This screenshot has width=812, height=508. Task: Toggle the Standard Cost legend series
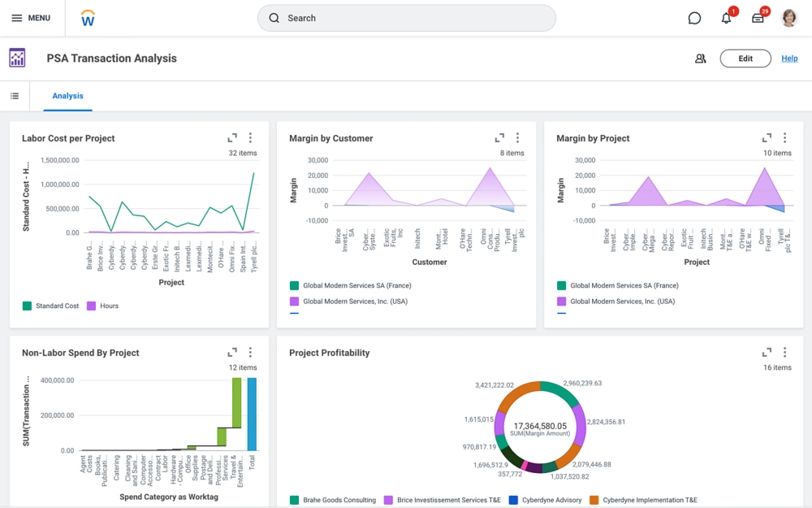tap(50, 306)
